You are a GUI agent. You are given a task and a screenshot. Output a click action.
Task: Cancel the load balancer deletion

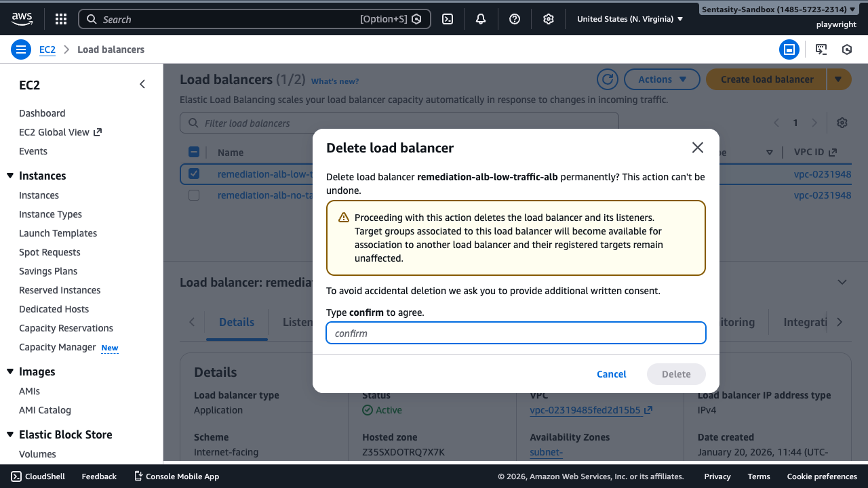click(611, 373)
